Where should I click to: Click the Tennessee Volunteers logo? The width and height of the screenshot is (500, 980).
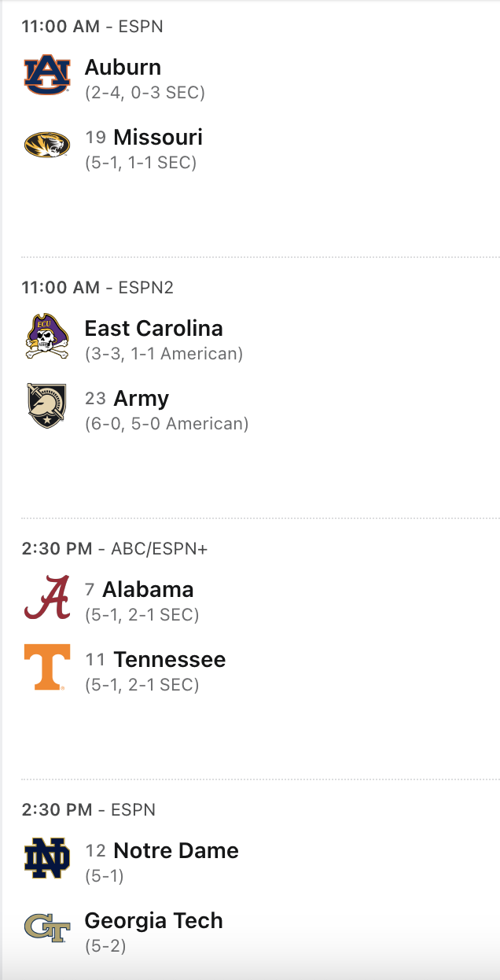46,667
